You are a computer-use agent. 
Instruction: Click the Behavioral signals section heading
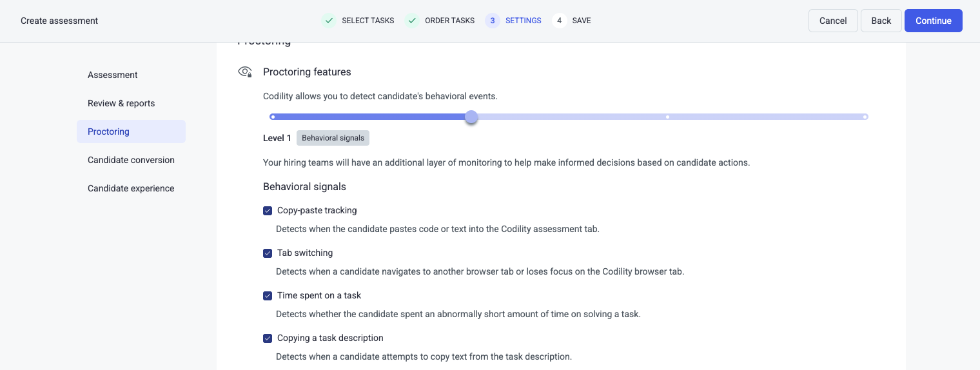point(304,187)
